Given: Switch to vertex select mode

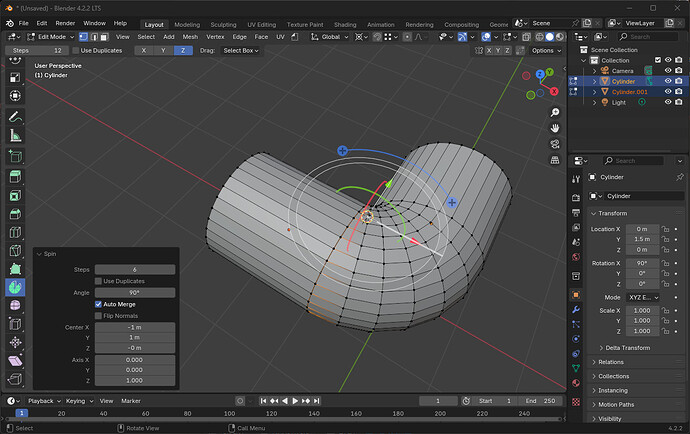Looking at the screenshot, I should click(84, 37).
